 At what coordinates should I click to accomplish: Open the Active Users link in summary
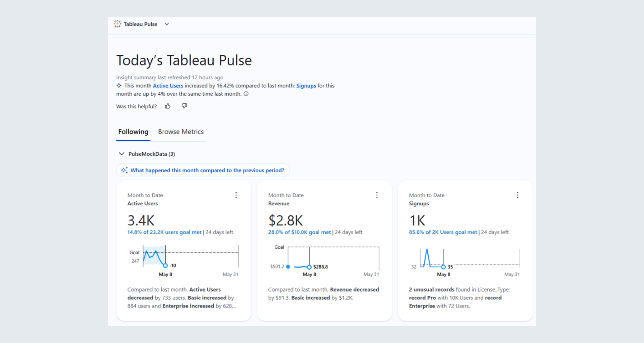[168, 86]
